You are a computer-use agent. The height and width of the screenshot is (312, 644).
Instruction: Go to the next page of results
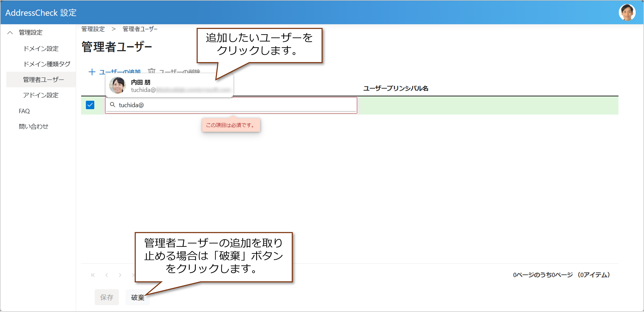coord(120,275)
